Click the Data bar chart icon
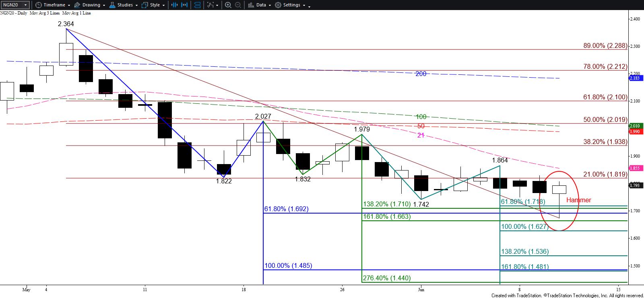 click(x=251, y=5)
